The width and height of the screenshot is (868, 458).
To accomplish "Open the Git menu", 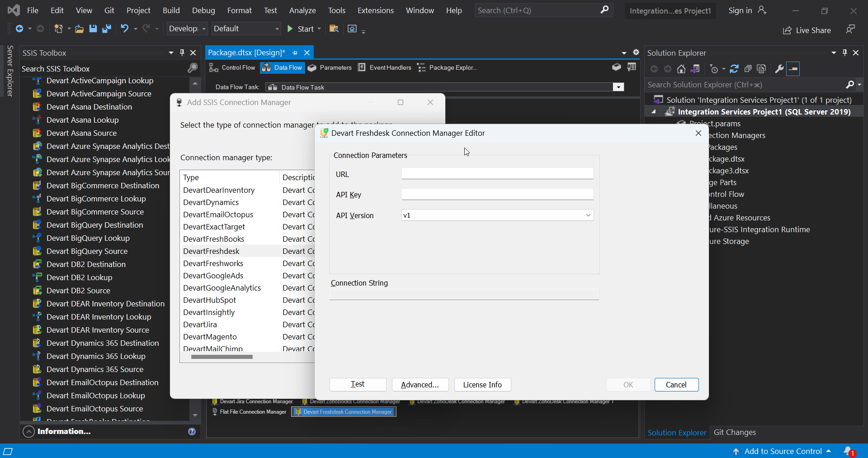I will (109, 10).
